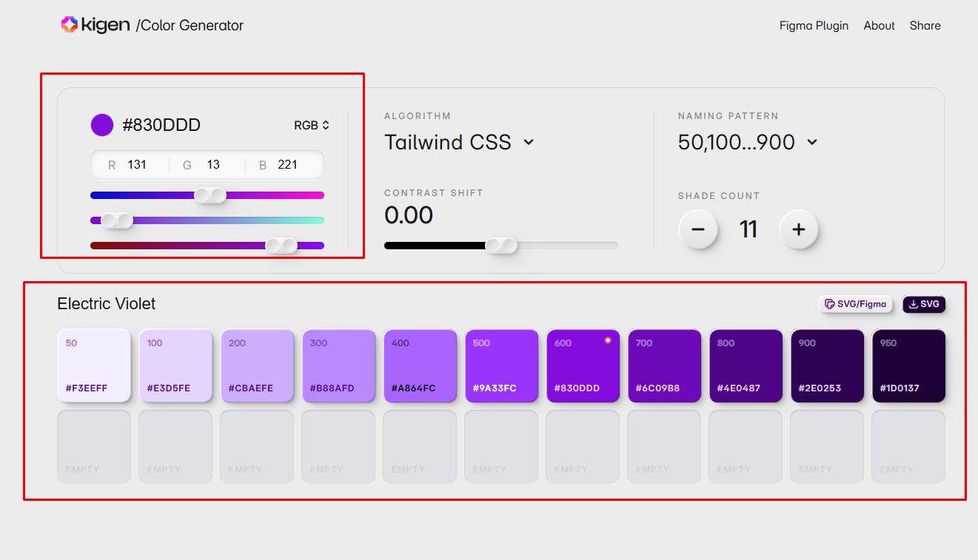Open the Figma Plugin page

814,25
